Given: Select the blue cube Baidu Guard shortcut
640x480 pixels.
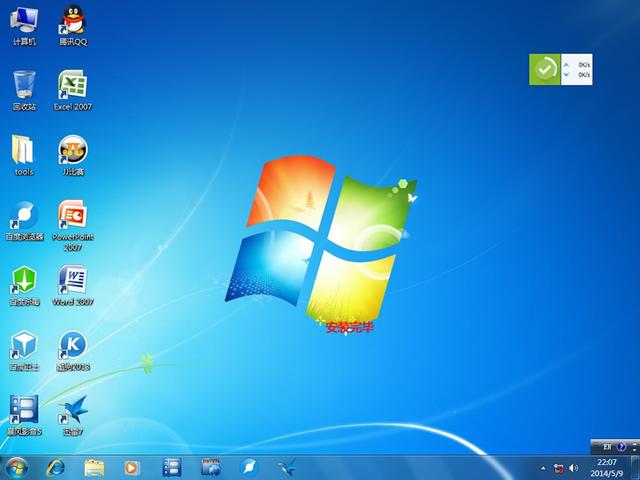Looking at the screenshot, I should coord(24,351).
